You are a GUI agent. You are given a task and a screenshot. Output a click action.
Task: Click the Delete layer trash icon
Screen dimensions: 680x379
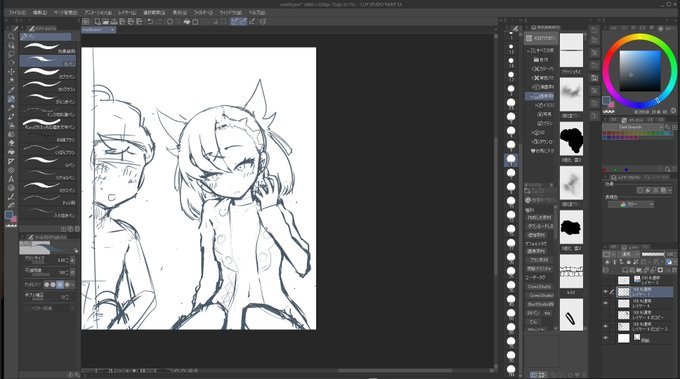point(674,270)
